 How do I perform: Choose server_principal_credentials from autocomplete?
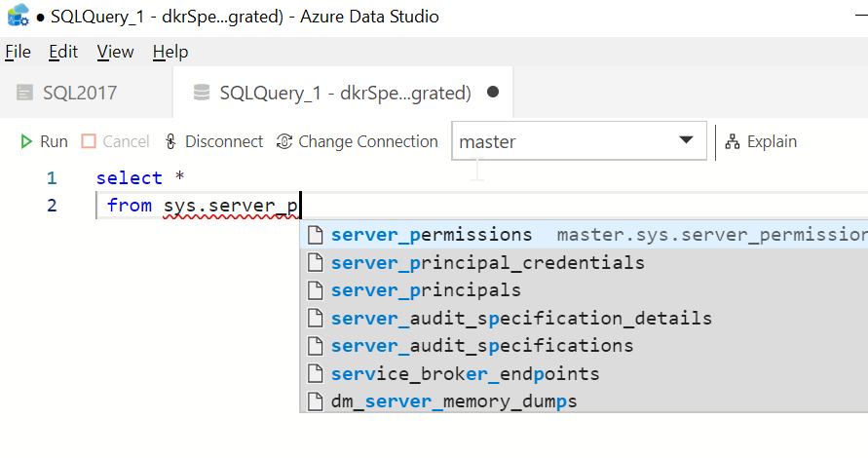[487, 263]
